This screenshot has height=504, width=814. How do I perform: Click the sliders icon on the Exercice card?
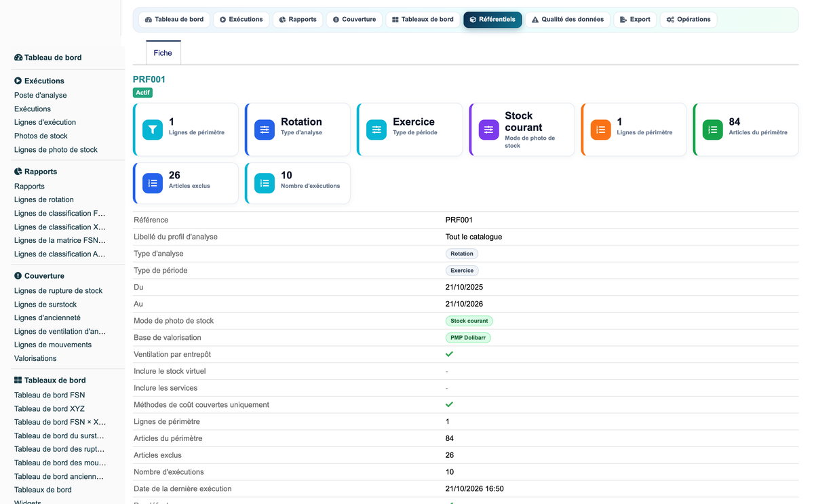(376, 130)
